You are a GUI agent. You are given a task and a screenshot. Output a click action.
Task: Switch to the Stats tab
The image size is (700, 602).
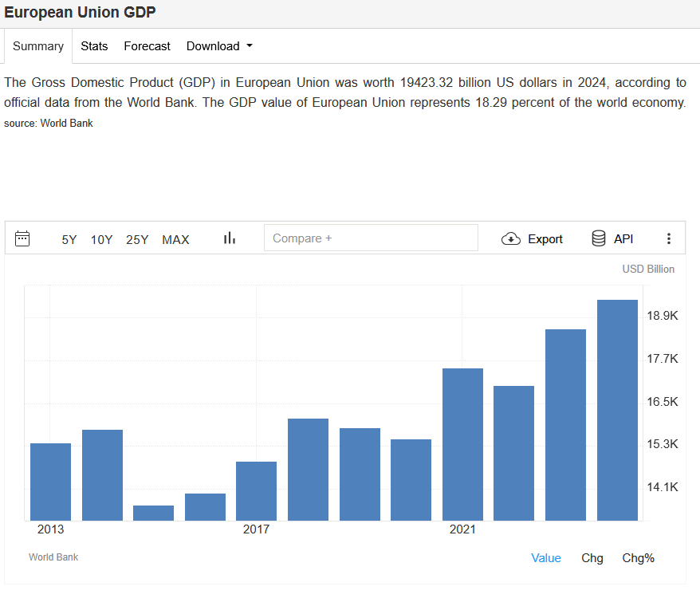[x=94, y=46]
